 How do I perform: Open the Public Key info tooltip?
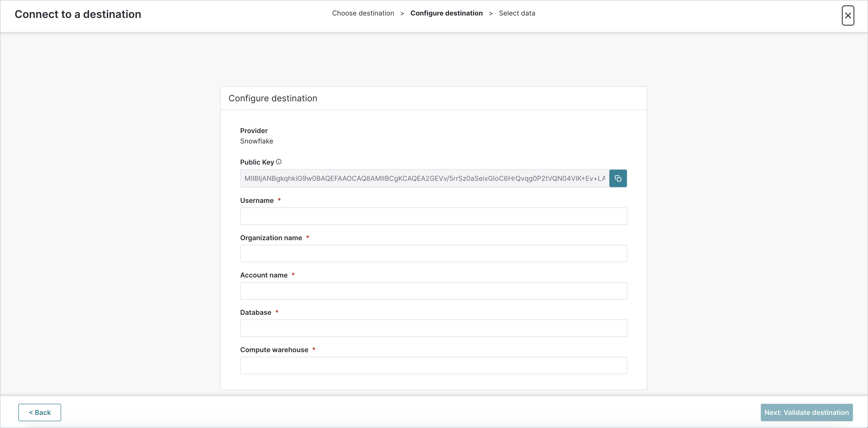point(279,162)
